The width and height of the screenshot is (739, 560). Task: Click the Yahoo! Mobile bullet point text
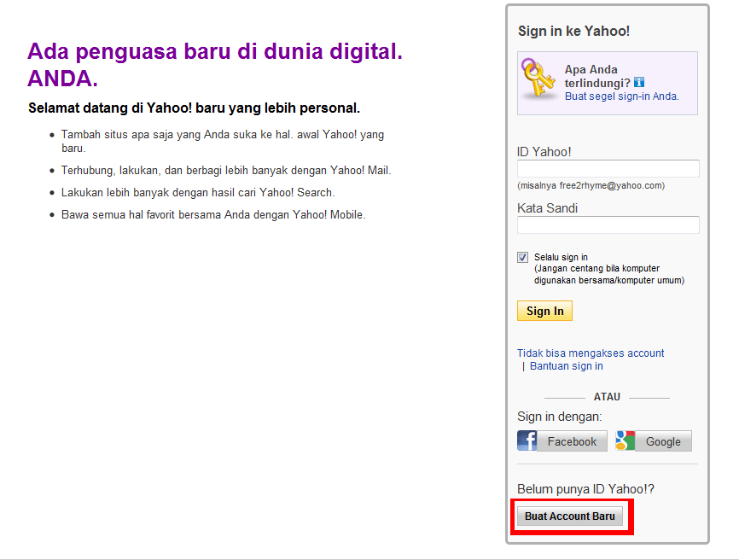213,214
